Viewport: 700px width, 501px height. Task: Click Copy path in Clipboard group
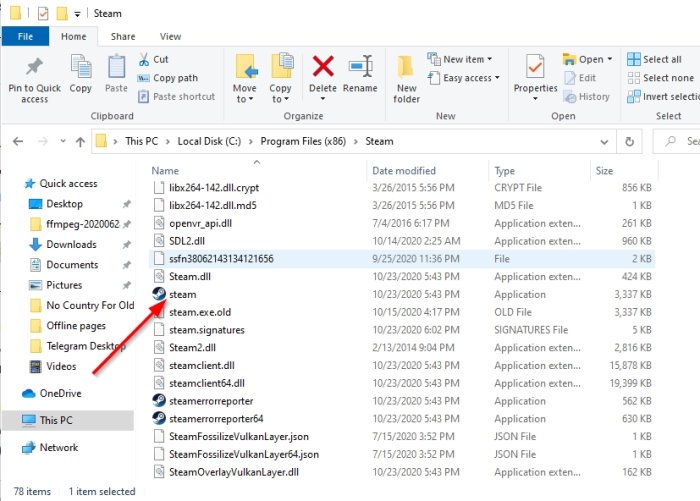167,78
